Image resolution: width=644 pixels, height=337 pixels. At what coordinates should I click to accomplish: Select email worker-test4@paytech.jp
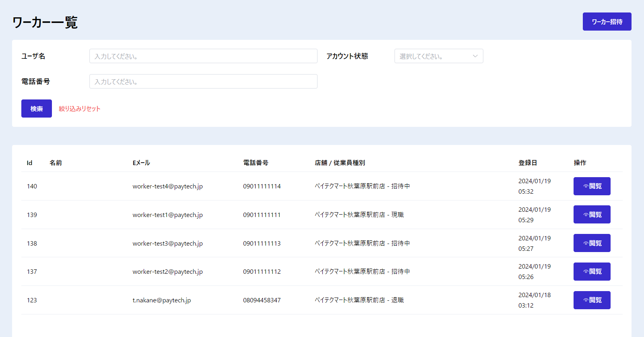[x=168, y=186]
